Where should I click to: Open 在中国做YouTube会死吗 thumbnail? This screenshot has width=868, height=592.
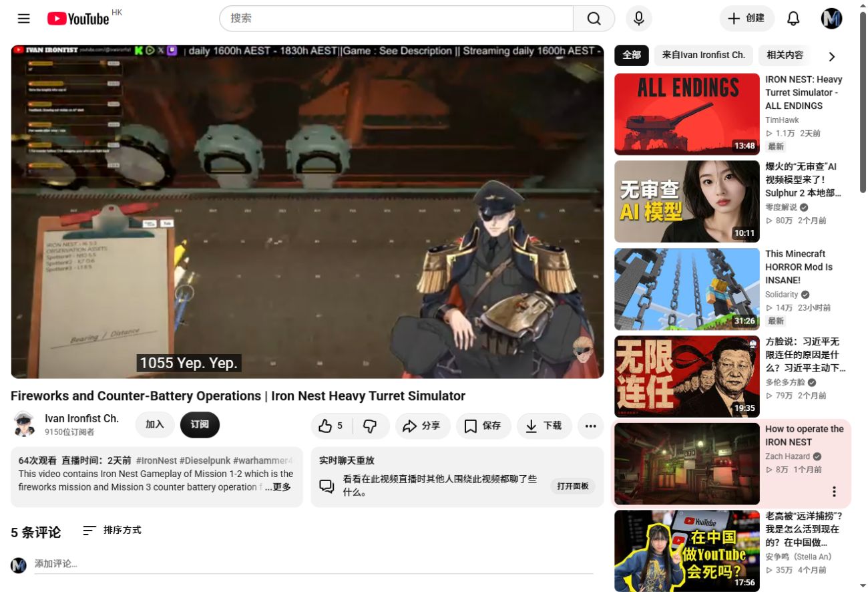(687, 551)
